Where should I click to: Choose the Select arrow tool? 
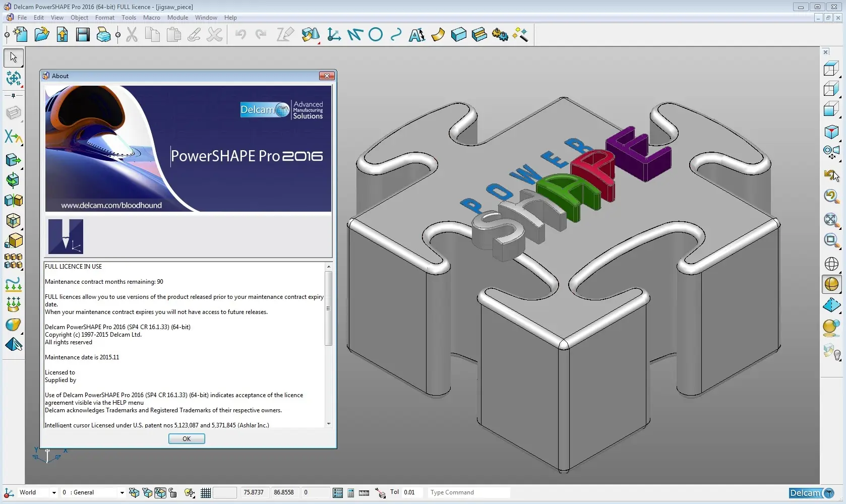pos(14,57)
